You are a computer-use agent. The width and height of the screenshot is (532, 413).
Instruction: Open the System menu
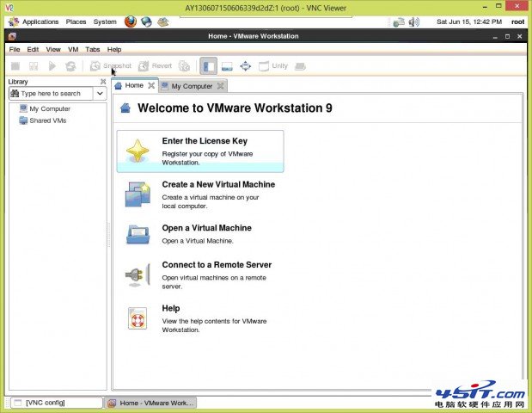105,22
